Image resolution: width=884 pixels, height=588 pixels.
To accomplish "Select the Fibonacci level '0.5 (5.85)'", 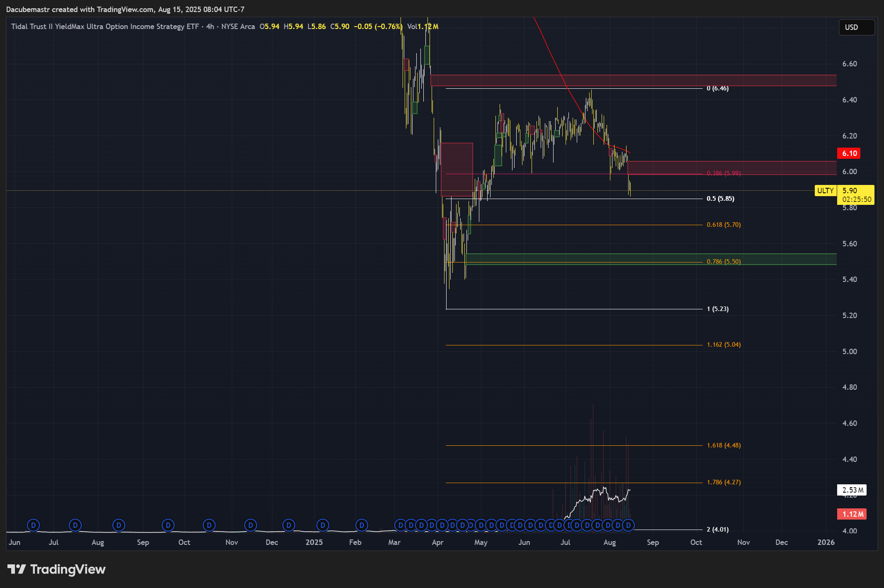I will click(721, 199).
